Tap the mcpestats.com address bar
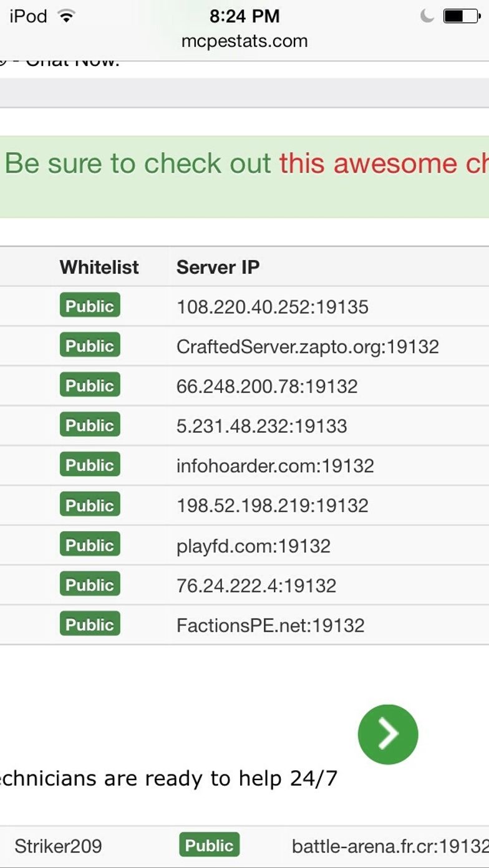This screenshot has height=868, width=489. [244, 41]
